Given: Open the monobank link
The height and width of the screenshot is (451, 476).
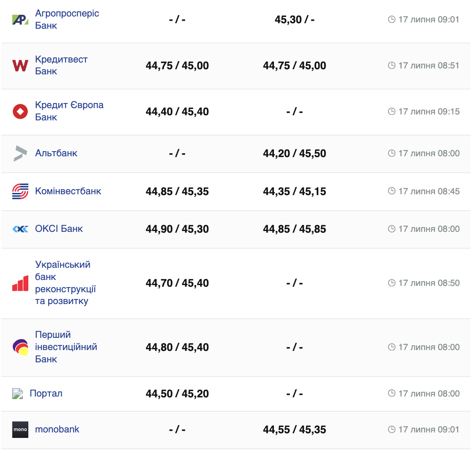Looking at the screenshot, I should (x=57, y=429).
